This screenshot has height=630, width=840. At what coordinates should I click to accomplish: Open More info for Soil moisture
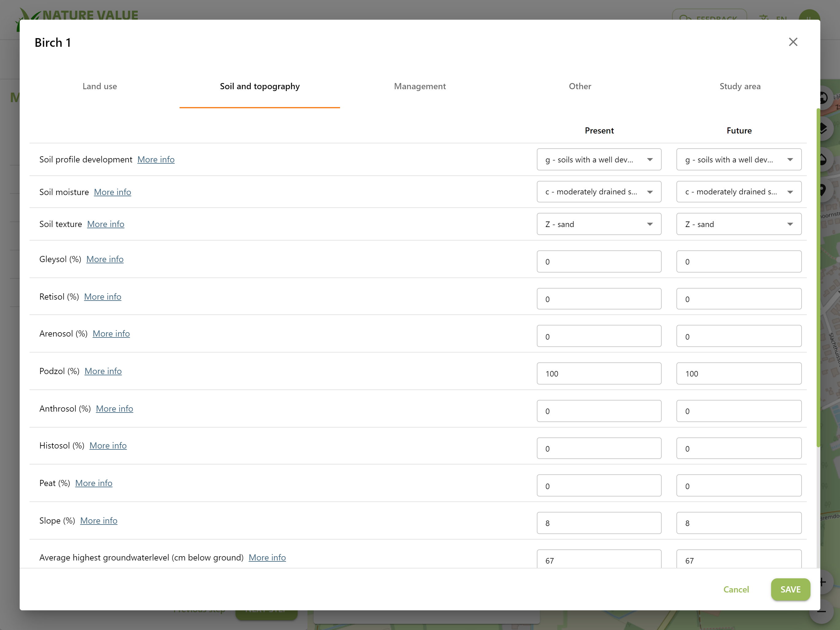(113, 192)
